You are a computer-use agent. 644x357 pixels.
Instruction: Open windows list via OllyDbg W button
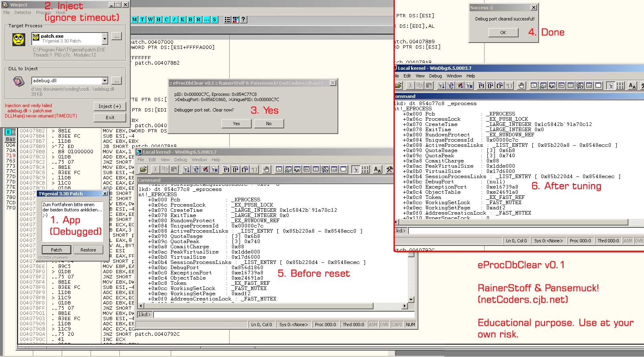(x=150, y=19)
